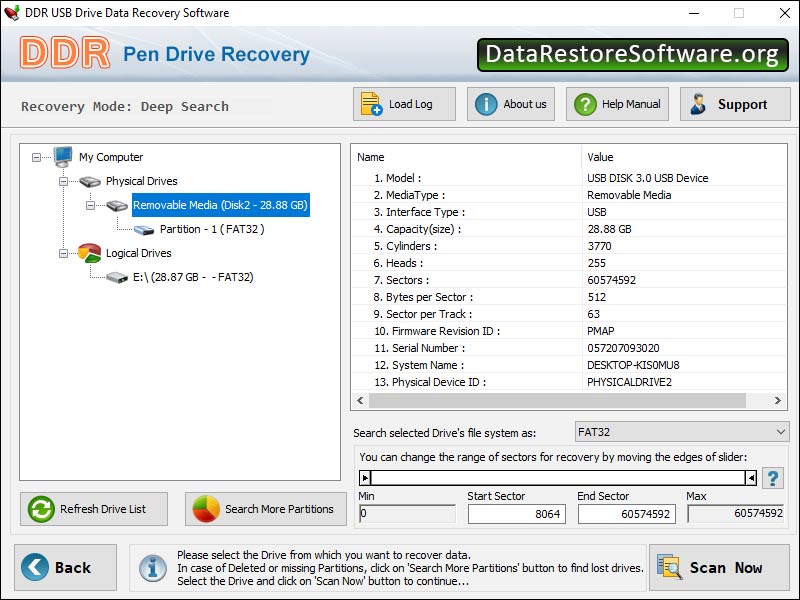
Task: Click the slider help question mark icon
Action: pyautogui.click(x=773, y=478)
